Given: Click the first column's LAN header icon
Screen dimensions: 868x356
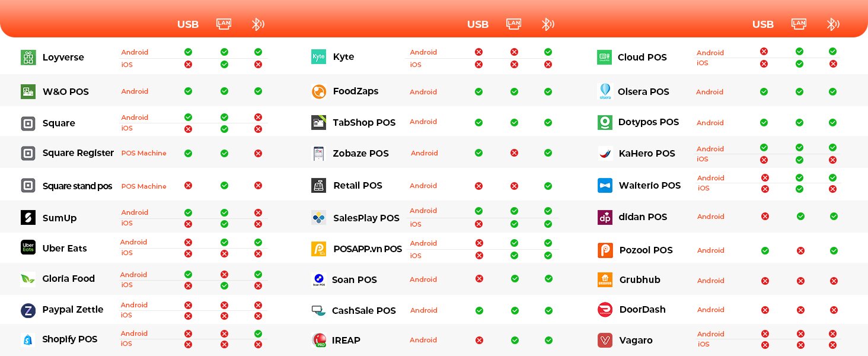Looking at the screenshot, I should [224, 24].
